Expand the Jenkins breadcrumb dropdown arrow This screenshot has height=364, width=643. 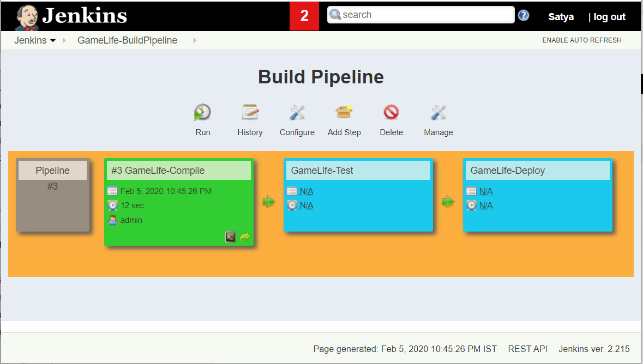(53, 41)
